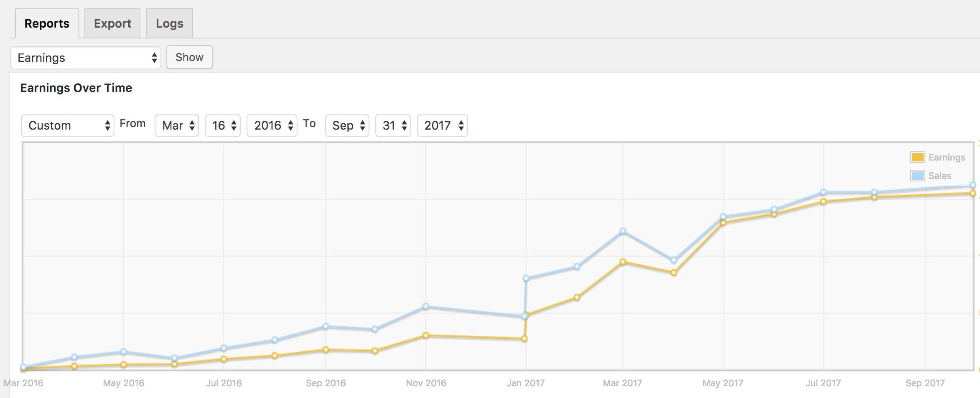Viewport: 980px width, 398px height.
Task: Change the To month Sep dropdown
Action: point(347,125)
